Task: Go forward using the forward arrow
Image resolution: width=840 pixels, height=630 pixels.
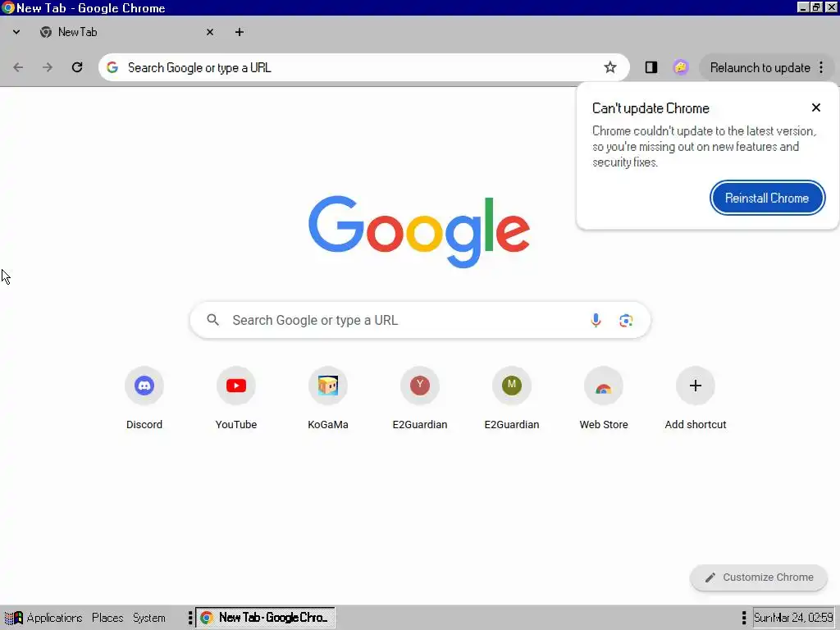Action: [48, 67]
